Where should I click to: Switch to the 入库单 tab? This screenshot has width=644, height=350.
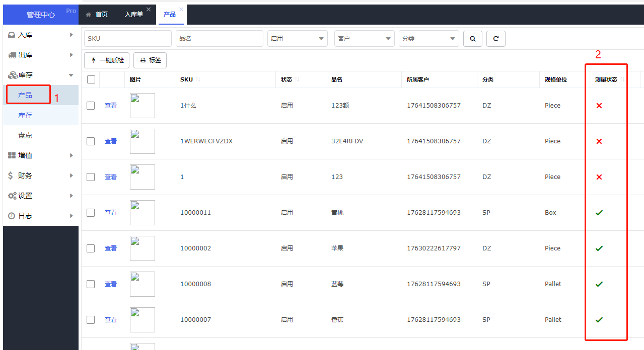pyautogui.click(x=134, y=15)
